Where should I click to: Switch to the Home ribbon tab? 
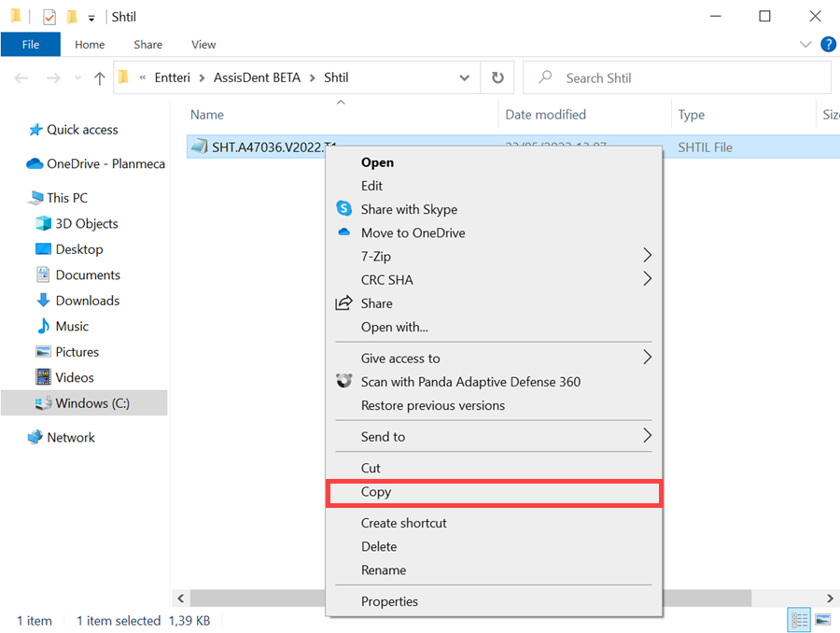[90, 45]
